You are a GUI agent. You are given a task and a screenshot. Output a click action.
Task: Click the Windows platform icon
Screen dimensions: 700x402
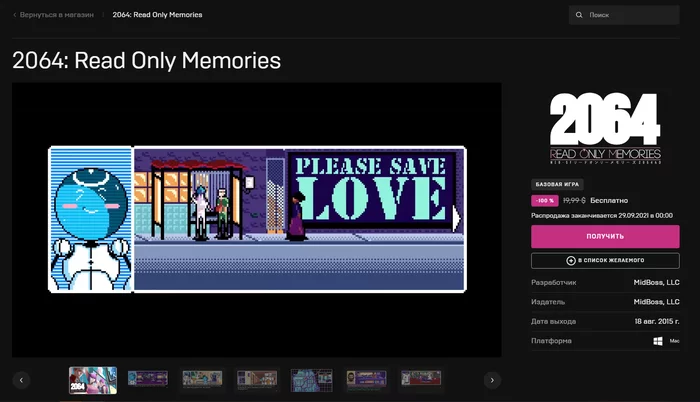[658, 341]
